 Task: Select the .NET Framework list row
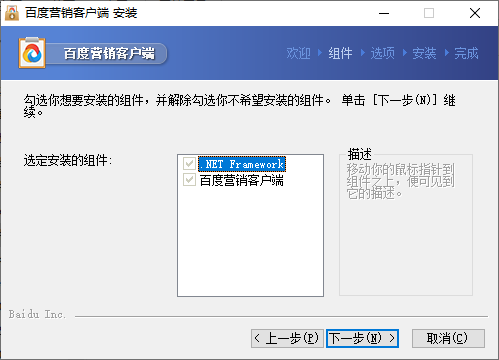click(242, 164)
